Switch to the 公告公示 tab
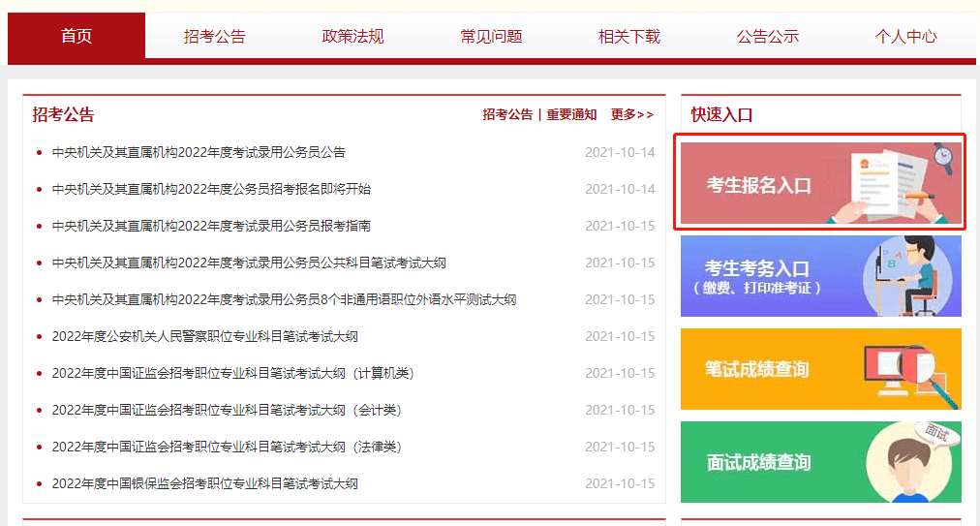 click(768, 36)
